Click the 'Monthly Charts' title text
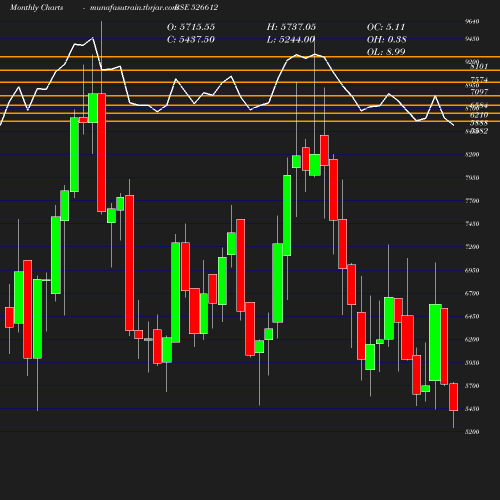Viewport: 500px width, 500px height. point(36,7)
